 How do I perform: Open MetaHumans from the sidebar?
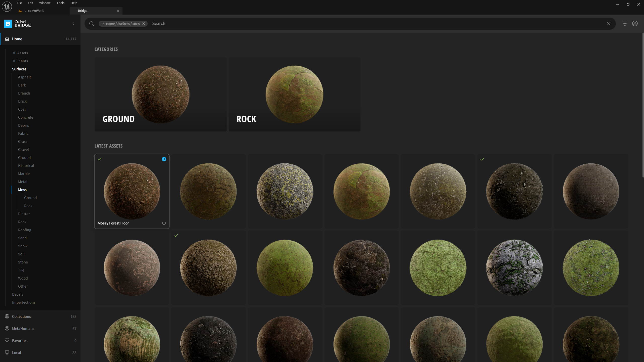tap(23, 329)
